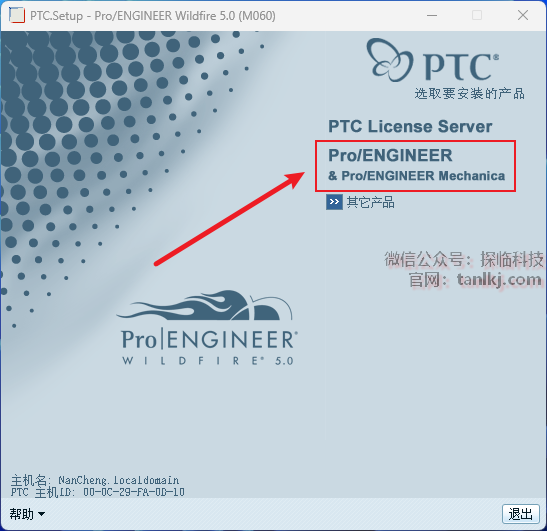Click the PTC butterfly logo
Viewport: 547px width, 531px height.
(x=390, y=60)
